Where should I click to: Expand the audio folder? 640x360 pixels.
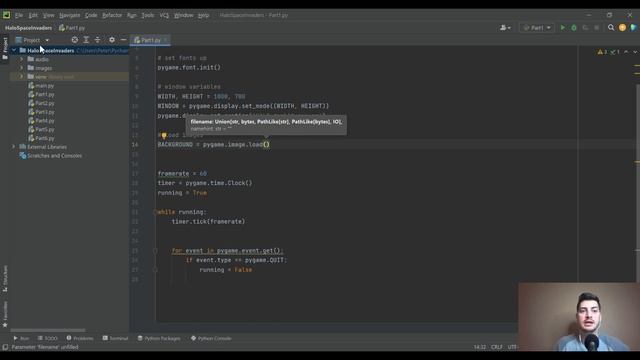(22, 59)
